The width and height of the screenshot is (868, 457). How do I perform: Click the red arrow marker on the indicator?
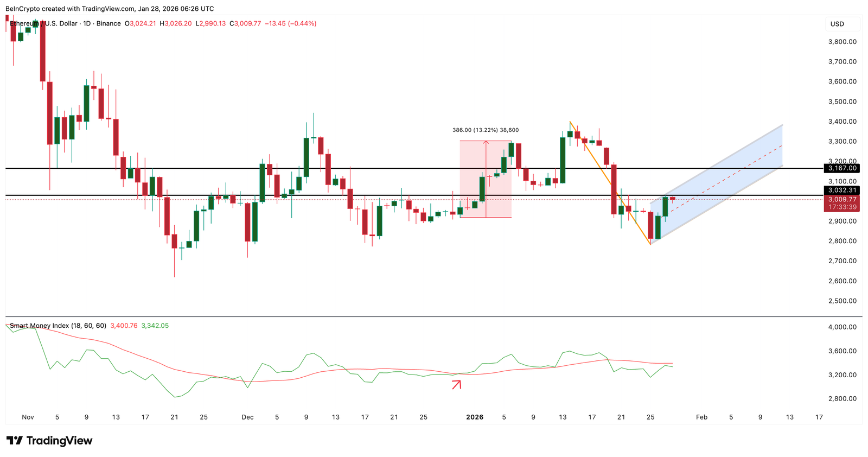click(456, 385)
